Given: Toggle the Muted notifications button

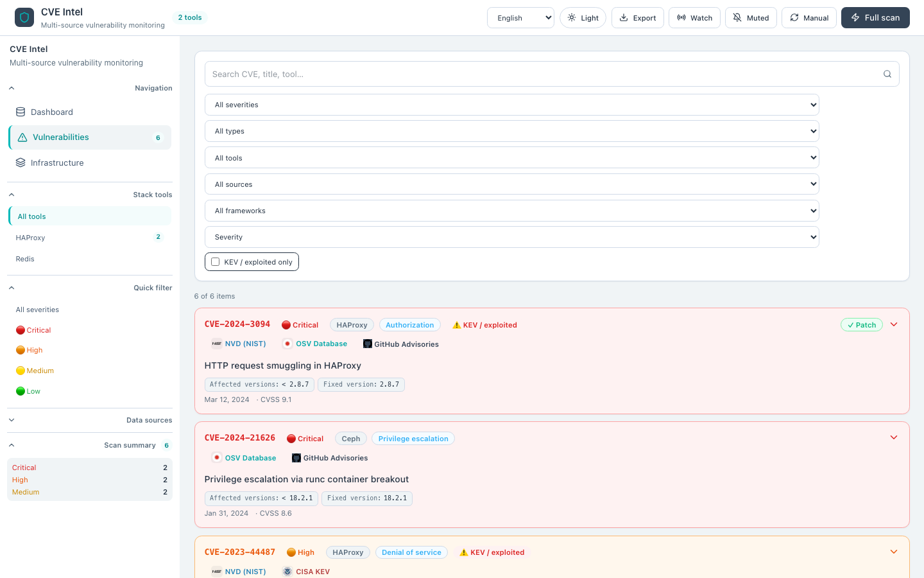Looking at the screenshot, I should 751,18.
